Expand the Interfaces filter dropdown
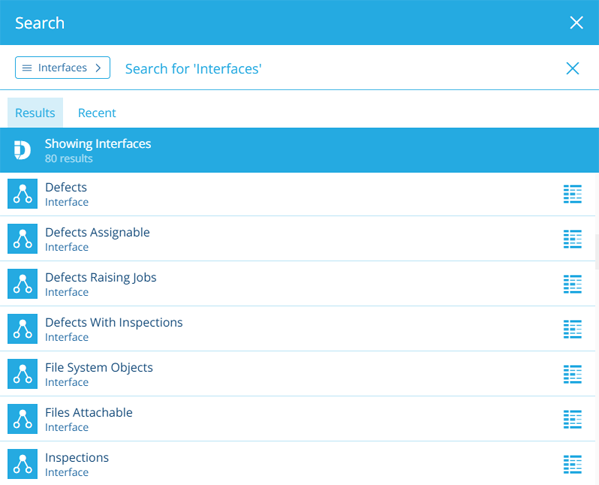Image resolution: width=599 pixels, height=485 pixels. pyautogui.click(x=63, y=68)
